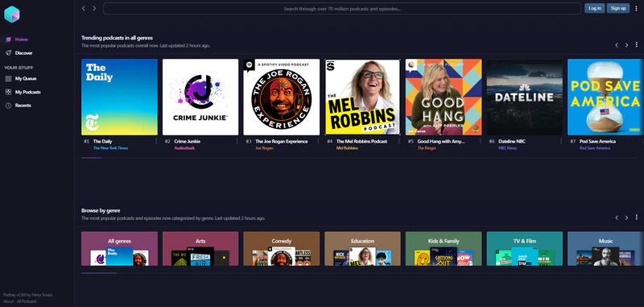Image resolution: width=644 pixels, height=307 pixels.
Task: Open The Daily podcast cover
Action: click(x=119, y=97)
